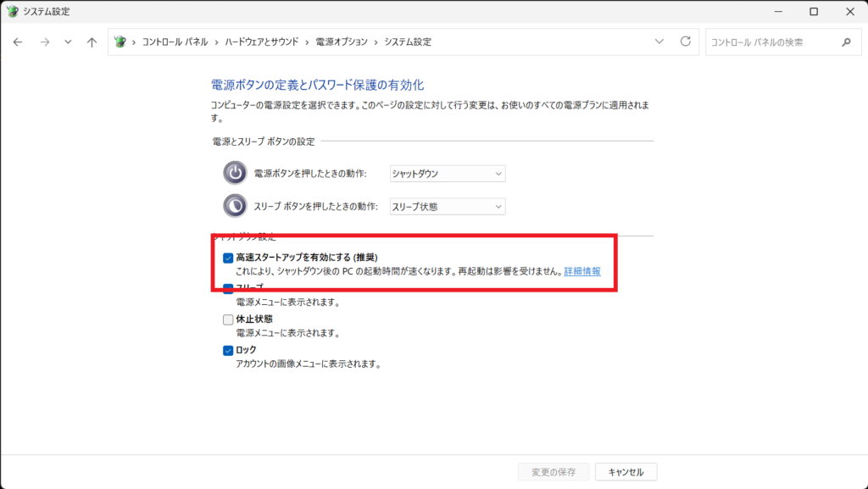Open the 詳細情報 link
Screen dimensions: 868x489
582,271
